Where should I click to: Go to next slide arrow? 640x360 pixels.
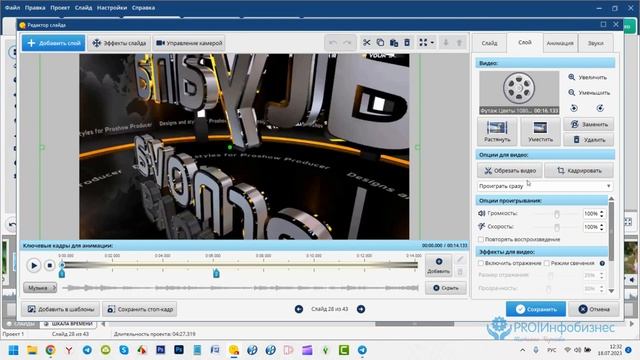(361, 309)
